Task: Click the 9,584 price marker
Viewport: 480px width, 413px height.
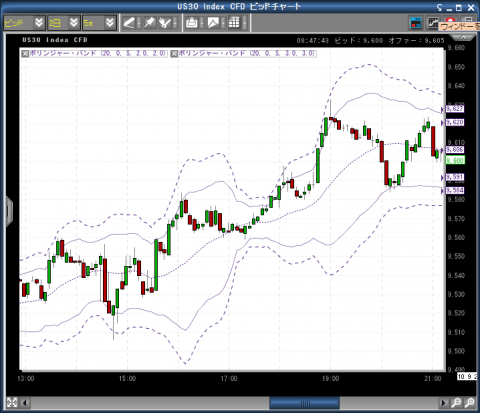Action: point(455,190)
